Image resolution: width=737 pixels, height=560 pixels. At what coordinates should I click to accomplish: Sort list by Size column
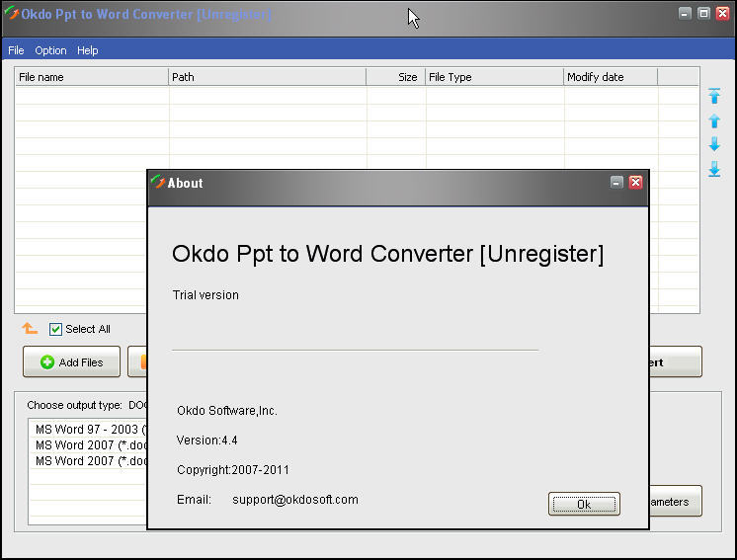pos(396,77)
